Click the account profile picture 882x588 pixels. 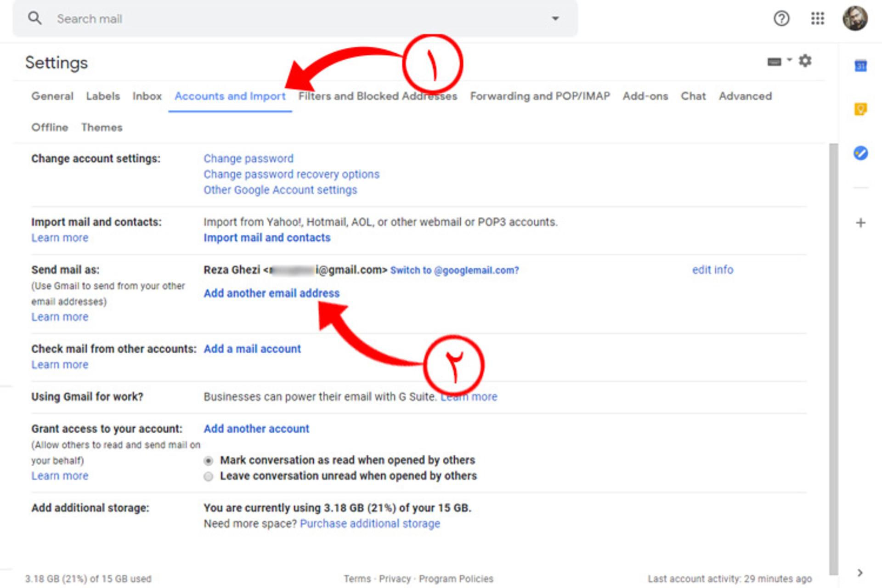855,18
